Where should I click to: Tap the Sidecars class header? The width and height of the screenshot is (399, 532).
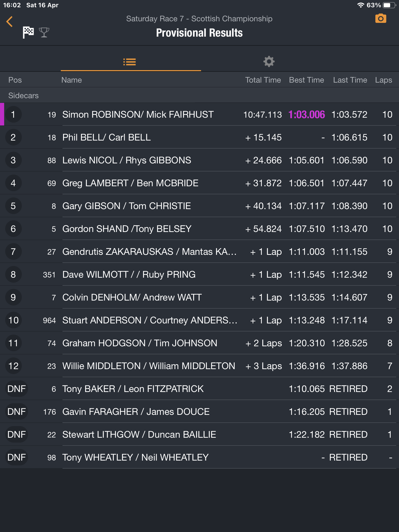23,96
